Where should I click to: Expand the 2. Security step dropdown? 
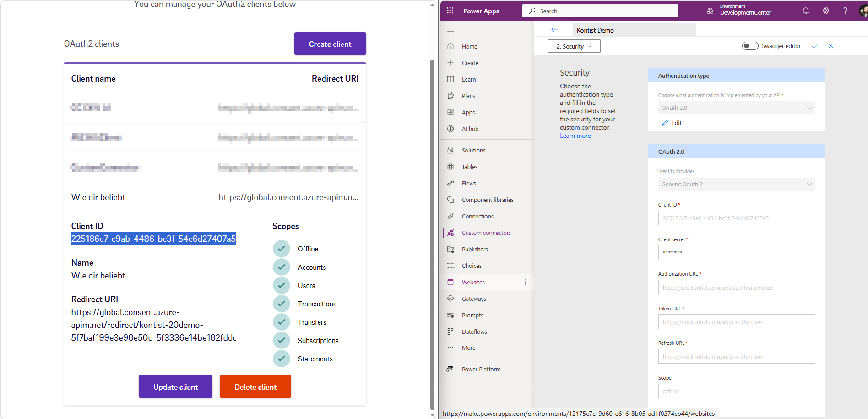[574, 46]
